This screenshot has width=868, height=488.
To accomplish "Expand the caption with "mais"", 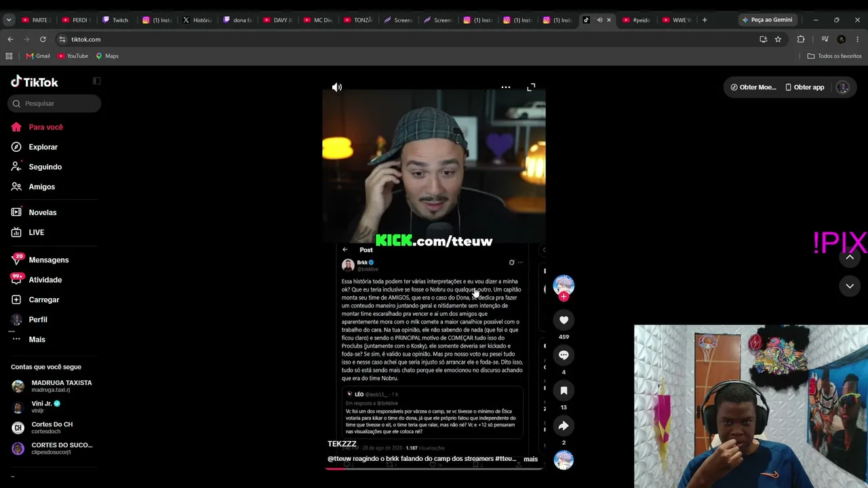I will (x=530, y=459).
